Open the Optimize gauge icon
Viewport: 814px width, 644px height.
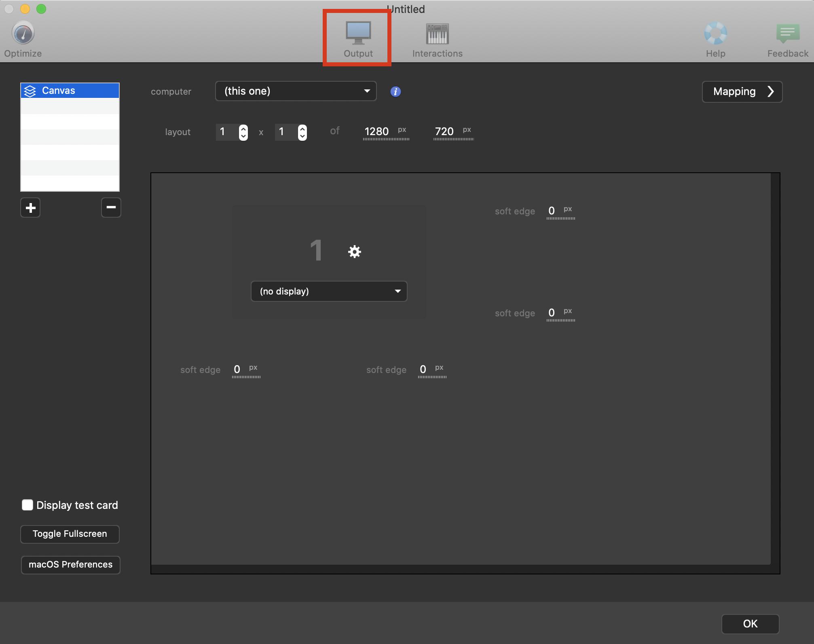click(x=23, y=34)
